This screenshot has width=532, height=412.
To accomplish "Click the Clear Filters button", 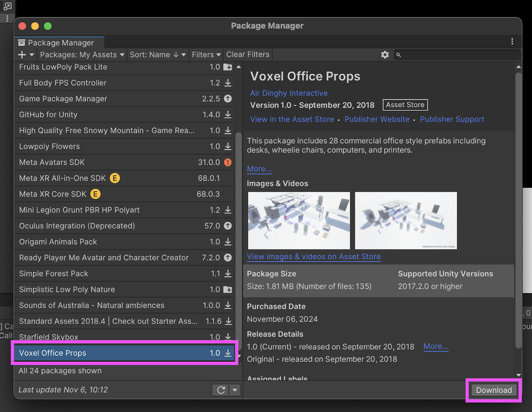I will coord(248,54).
